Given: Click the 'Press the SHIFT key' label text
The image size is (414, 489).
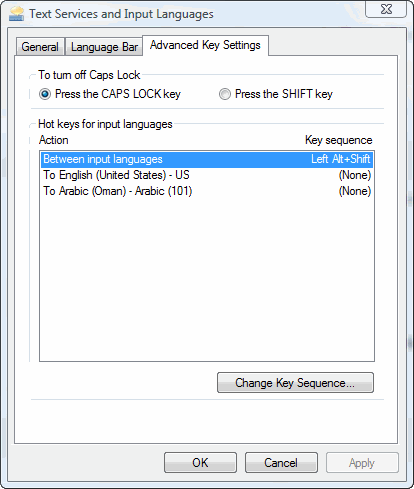Looking at the screenshot, I should [x=284, y=94].
